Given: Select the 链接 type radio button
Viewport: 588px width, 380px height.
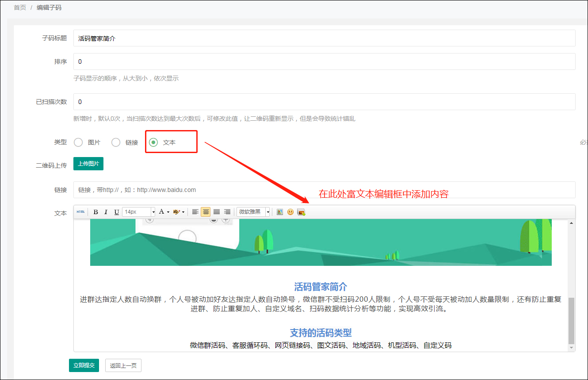Looking at the screenshot, I should point(115,142).
